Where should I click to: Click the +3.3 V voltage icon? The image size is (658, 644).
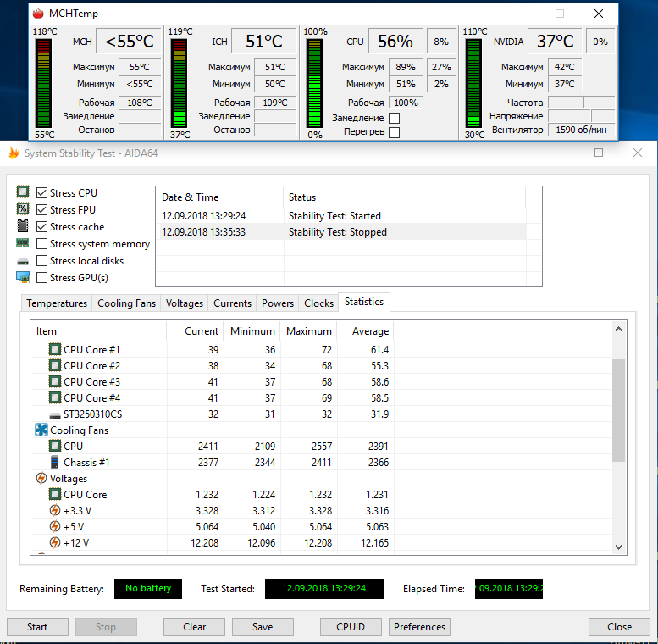[55, 510]
